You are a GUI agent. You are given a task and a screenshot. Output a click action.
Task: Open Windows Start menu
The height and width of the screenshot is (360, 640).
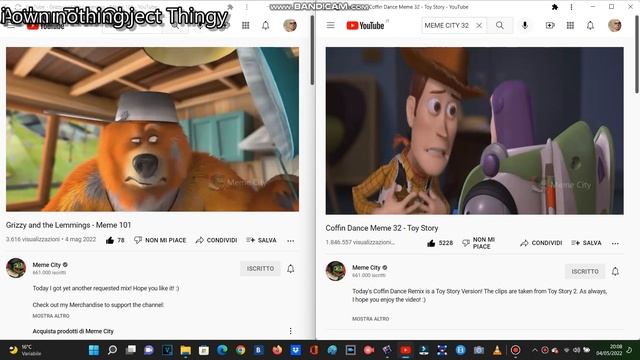tap(94, 350)
